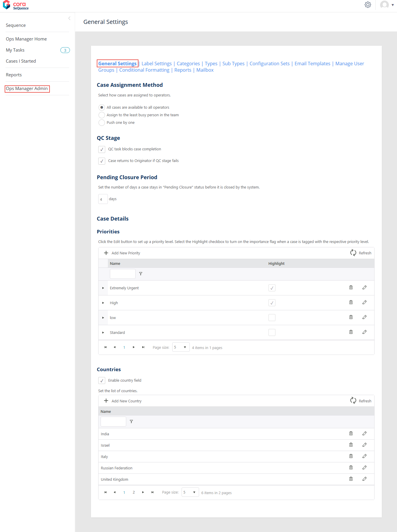Click the plus icon to add a new country

pyautogui.click(x=106, y=401)
